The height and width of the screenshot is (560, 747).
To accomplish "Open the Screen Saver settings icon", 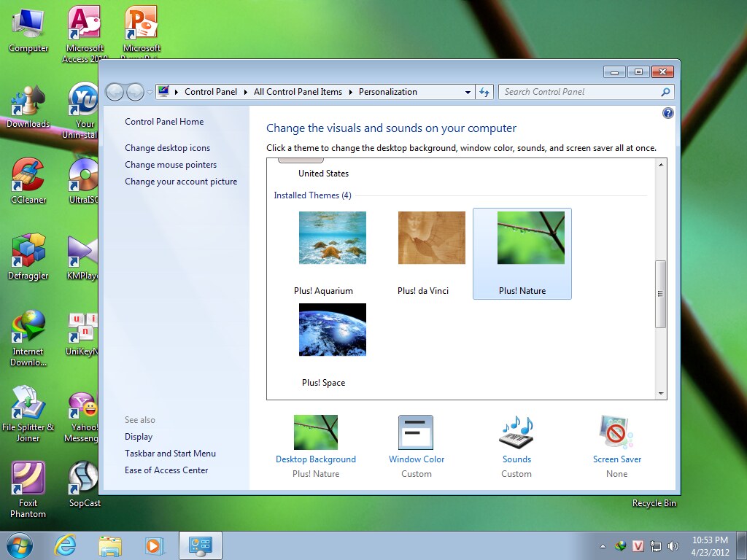I will (x=616, y=432).
